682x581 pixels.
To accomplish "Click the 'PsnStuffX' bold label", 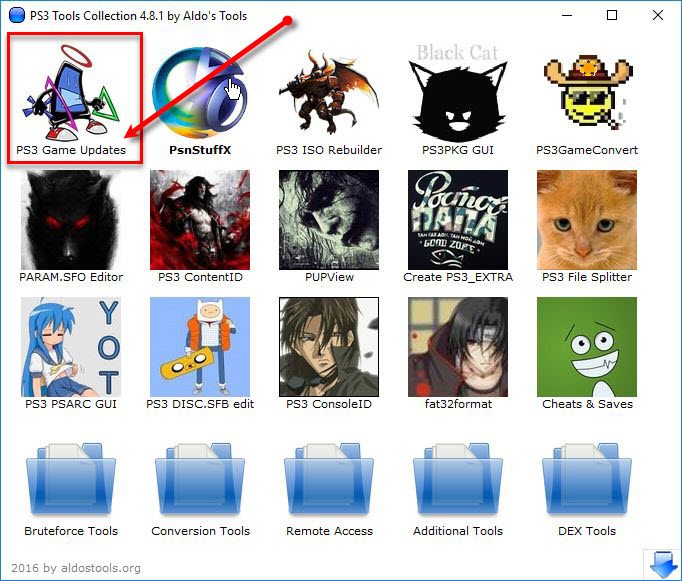I will (x=200, y=150).
